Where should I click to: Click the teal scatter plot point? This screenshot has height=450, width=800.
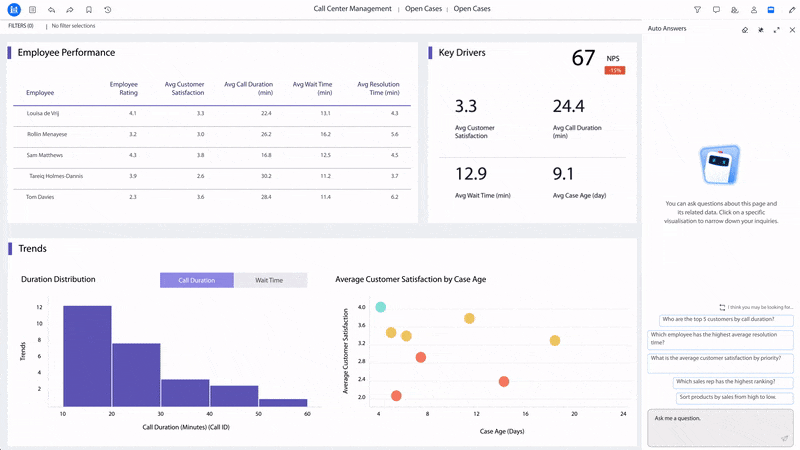click(381, 306)
